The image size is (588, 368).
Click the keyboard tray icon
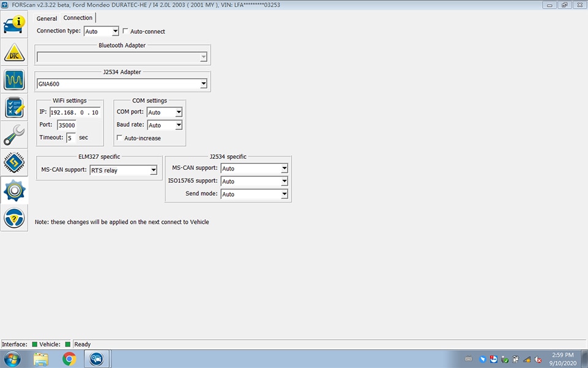[x=469, y=359]
